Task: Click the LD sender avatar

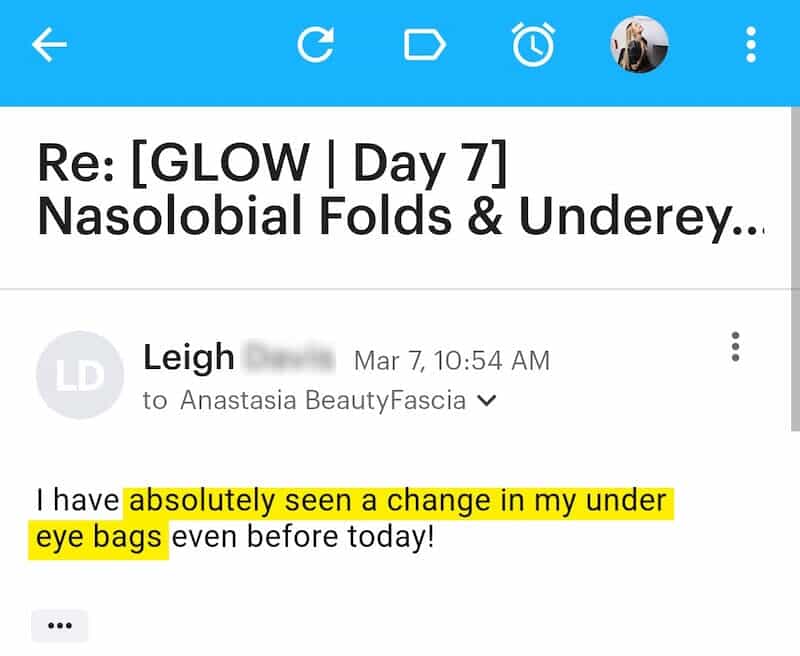Action: [79, 375]
